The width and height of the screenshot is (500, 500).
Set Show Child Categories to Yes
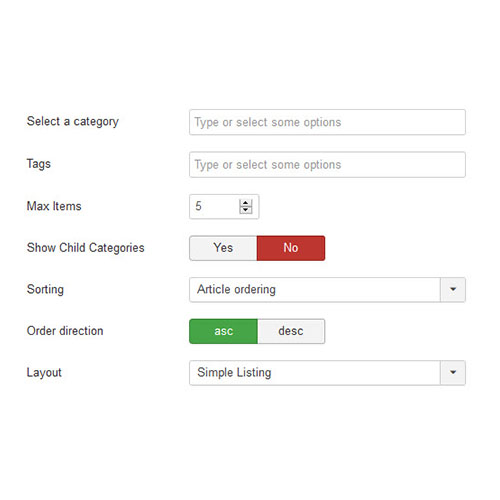click(223, 248)
